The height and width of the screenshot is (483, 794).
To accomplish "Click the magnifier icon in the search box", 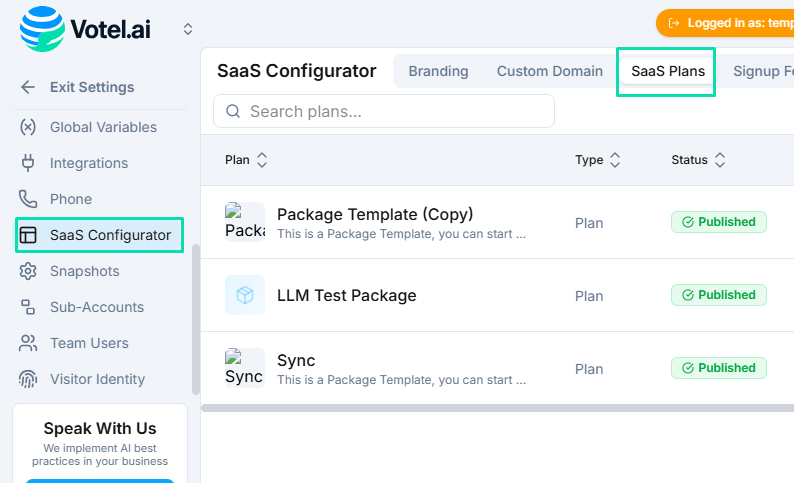I will [x=233, y=111].
